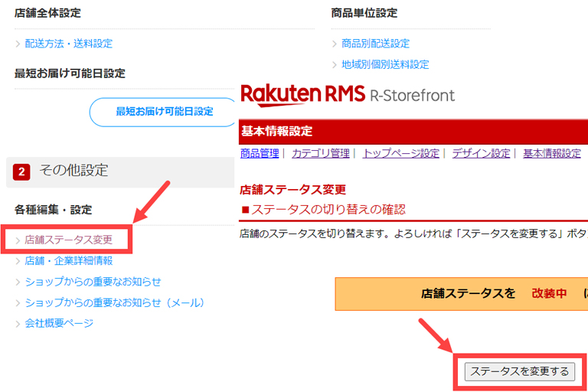Go to 商品管理 in RMS navigation
This screenshot has width=588, height=392.
[260, 153]
